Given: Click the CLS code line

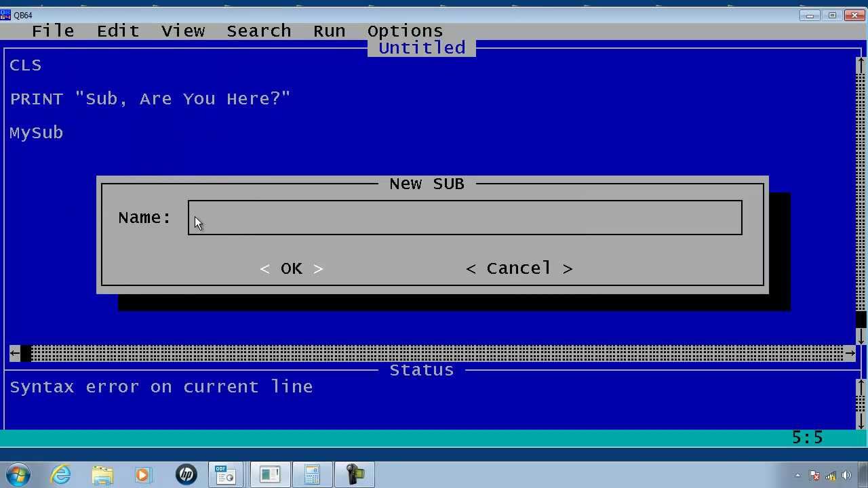Looking at the screenshot, I should (x=26, y=65).
